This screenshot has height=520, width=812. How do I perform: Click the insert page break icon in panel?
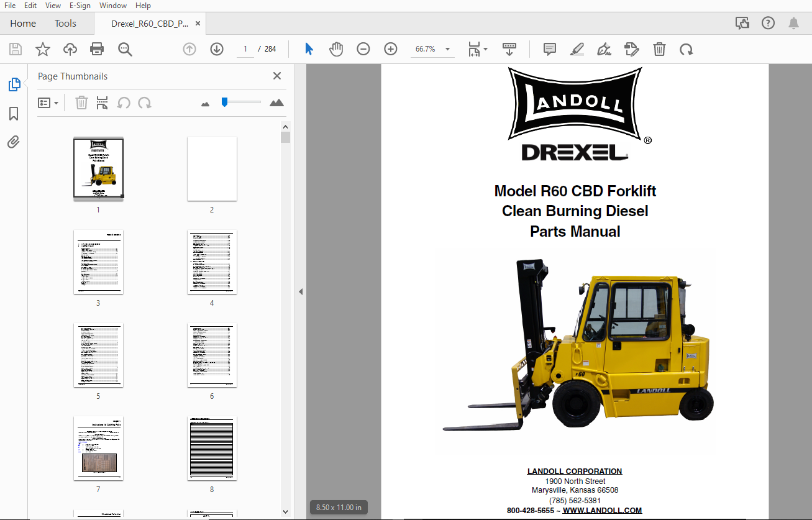pos(103,103)
